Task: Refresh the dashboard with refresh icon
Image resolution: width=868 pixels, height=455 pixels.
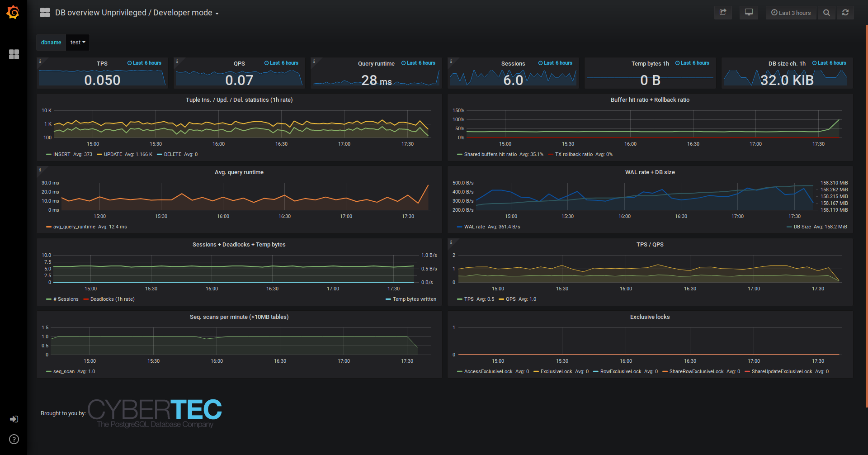Action: (845, 13)
